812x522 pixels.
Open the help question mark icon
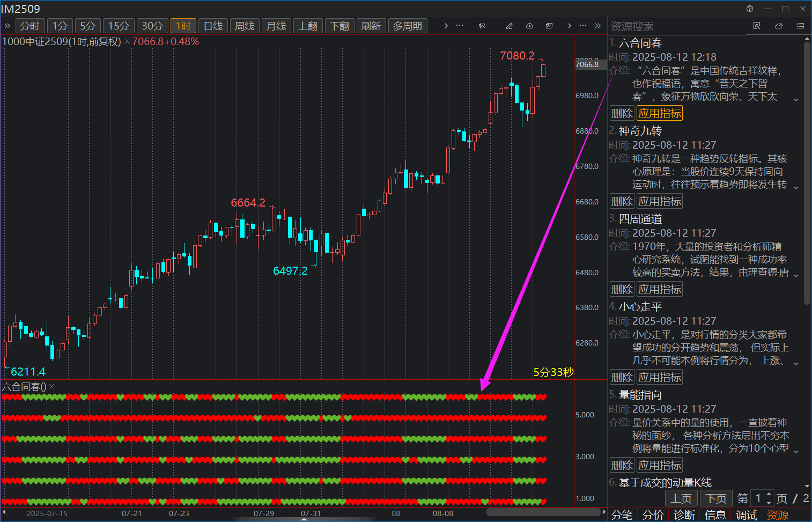point(750,9)
